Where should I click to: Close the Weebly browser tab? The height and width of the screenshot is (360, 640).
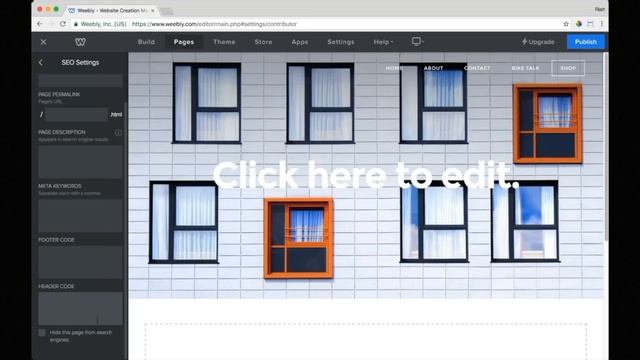pyautogui.click(x=153, y=10)
